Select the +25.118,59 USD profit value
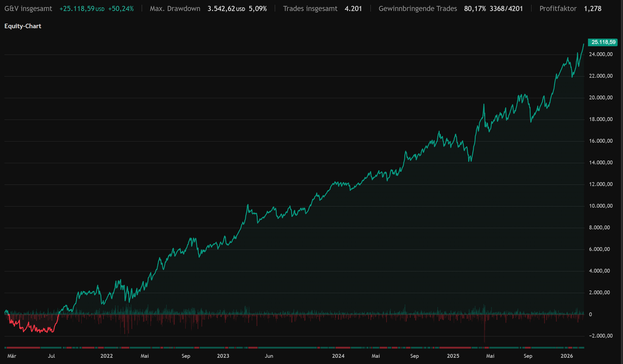The height and width of the screenshot is (364, 623). (x=82, y=9)
